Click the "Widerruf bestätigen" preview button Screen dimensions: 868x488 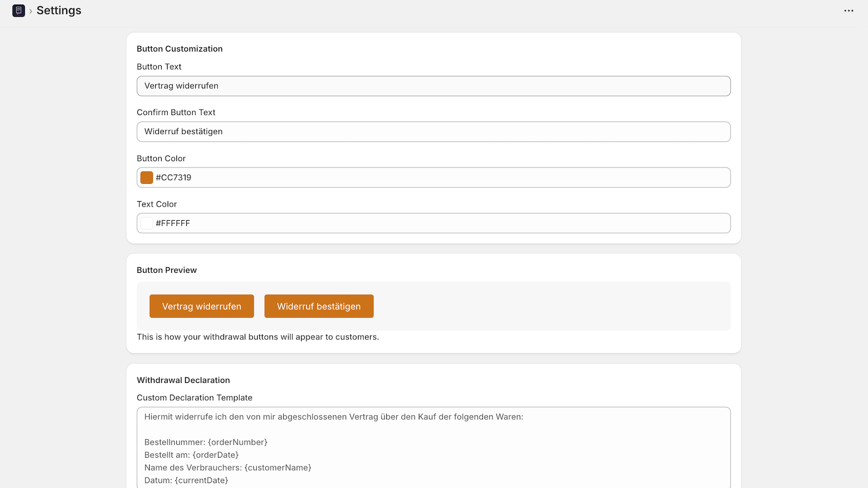tap(318, 306)
